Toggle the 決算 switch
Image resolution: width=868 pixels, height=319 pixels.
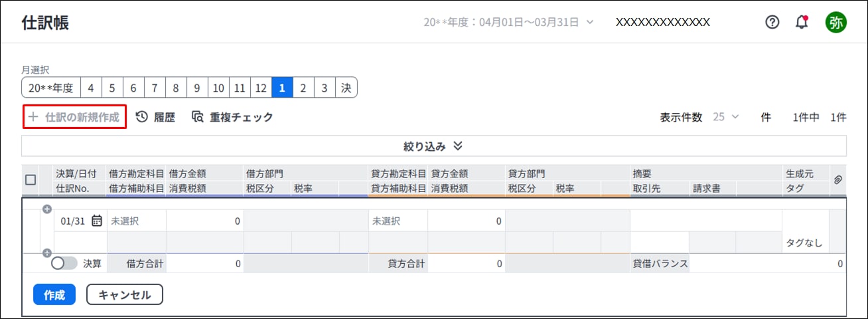[x=64, y=263]
